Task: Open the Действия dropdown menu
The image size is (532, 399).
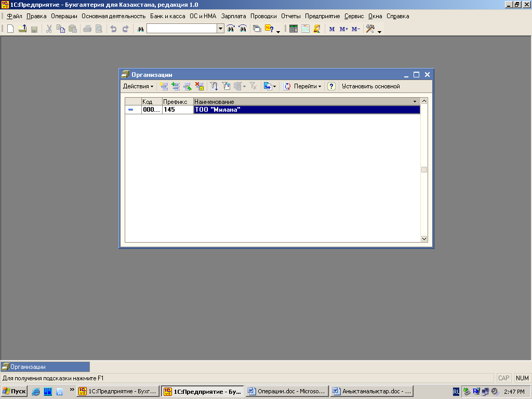Action: point(138,86)
